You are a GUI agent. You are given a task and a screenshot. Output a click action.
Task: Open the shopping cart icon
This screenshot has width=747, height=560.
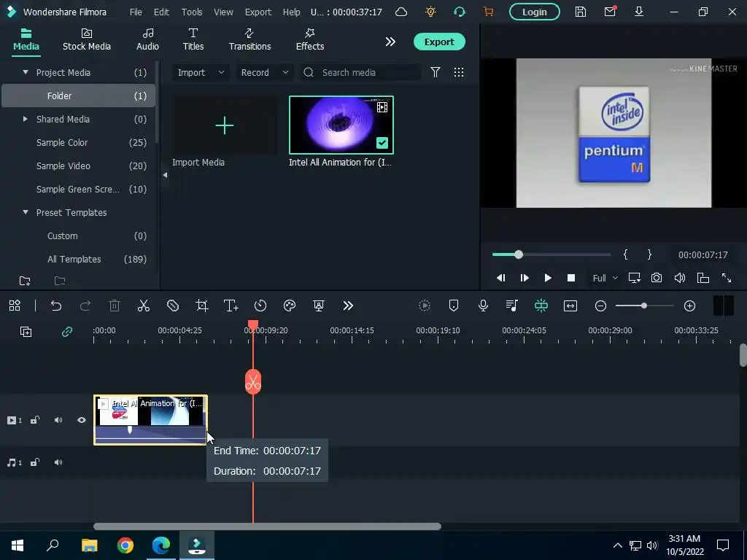pyautogui.click(x=488, y=12)
